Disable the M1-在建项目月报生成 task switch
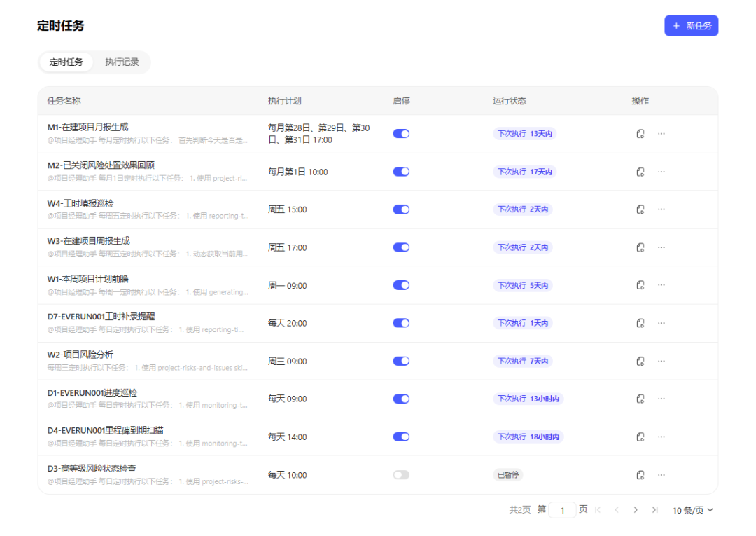Viewport: 756px width, 536px height. click(x=401, y=134)
